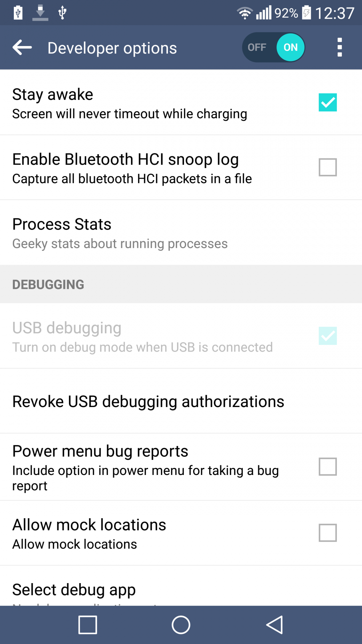Enable Bluetooth HCI snoop log checkbox

328,167
